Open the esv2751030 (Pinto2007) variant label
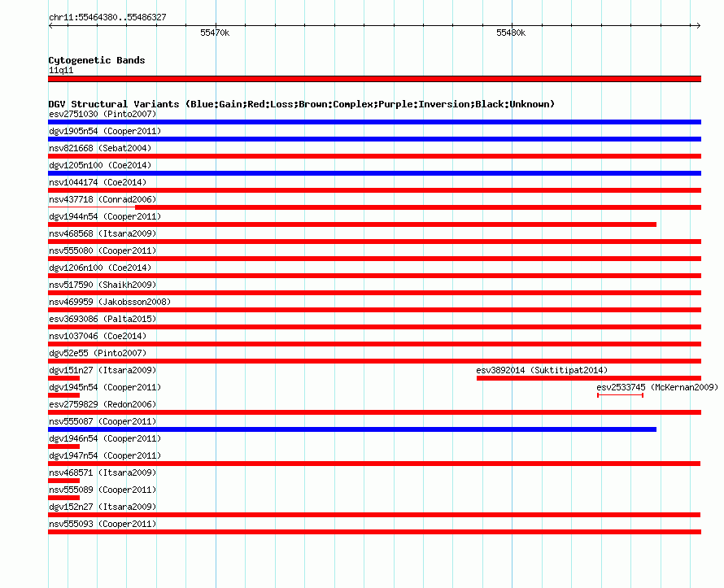The height and width of the screenshot is (588, 724). (102, 114)
